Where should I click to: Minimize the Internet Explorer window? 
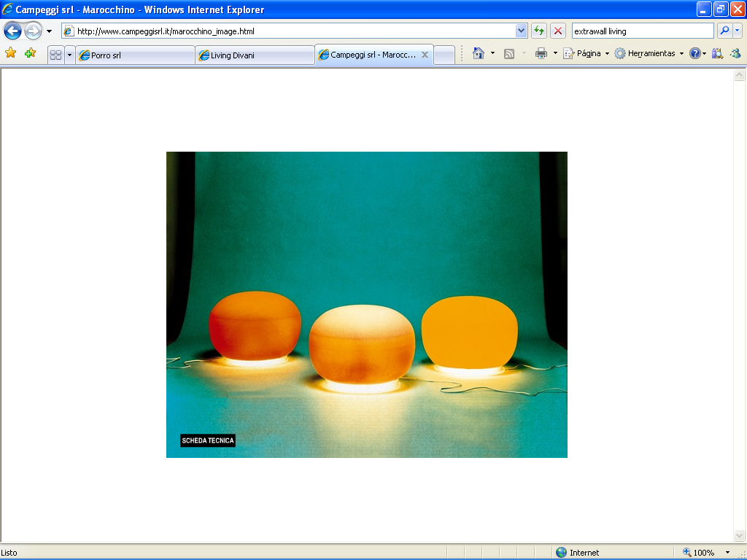coord(704,9)
